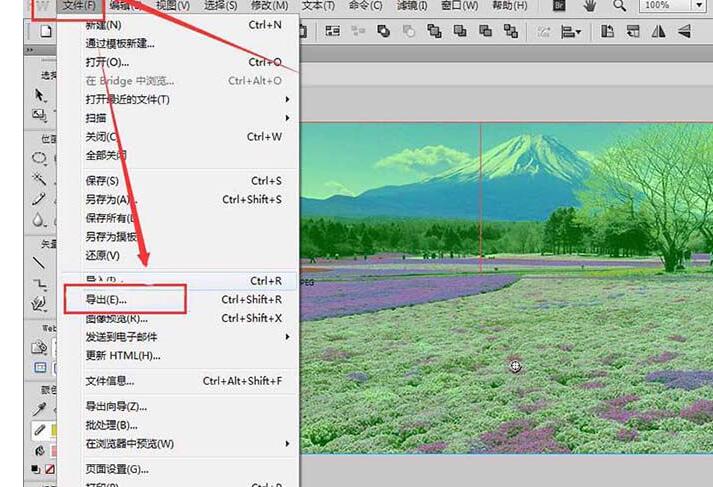Open the 100% zoom level dropdown
Image resolution: width=713 pixels, height=487 pixels.
698,5
